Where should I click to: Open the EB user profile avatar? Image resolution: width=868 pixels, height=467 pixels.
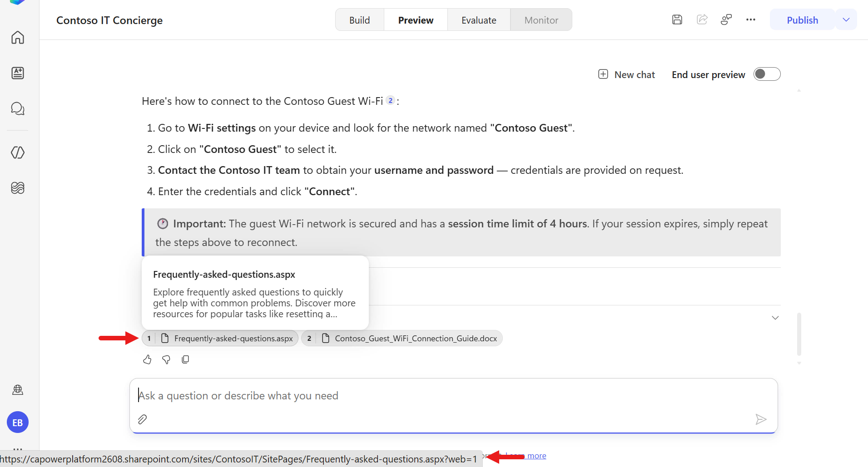coord(18,423)
